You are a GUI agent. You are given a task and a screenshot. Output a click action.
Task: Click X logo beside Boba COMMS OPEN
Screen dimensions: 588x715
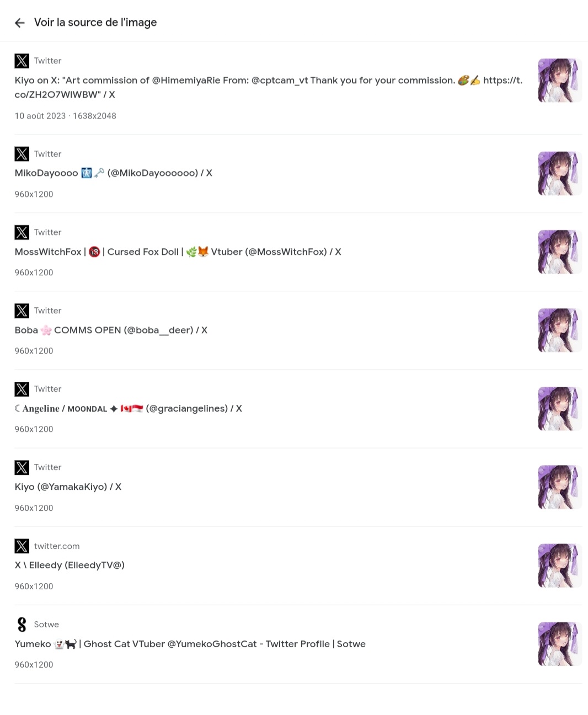click(x=22, y=311)
